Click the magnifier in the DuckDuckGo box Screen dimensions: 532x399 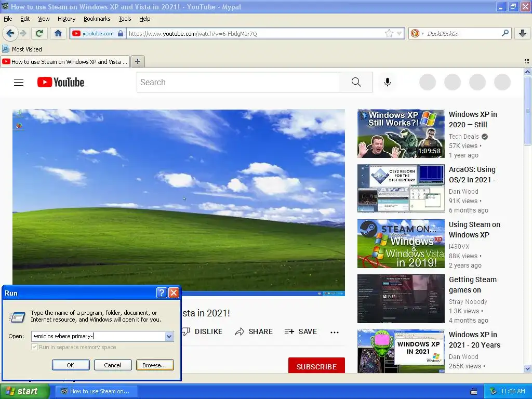pos(505,33)
